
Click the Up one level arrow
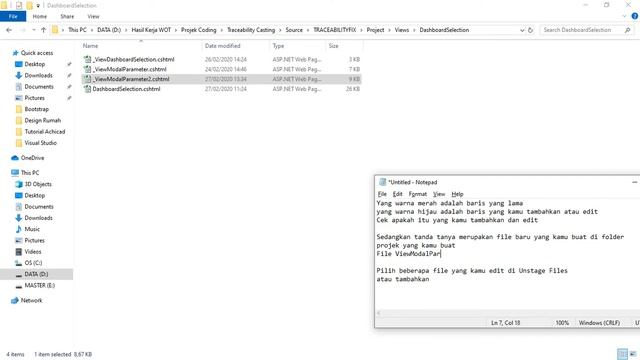pos(43,30)
